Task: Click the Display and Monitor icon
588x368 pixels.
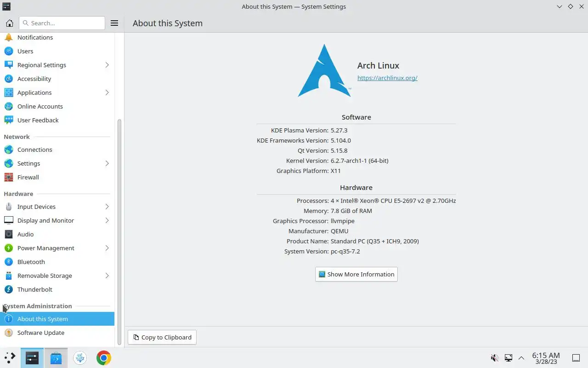Action: pos(8,220)
